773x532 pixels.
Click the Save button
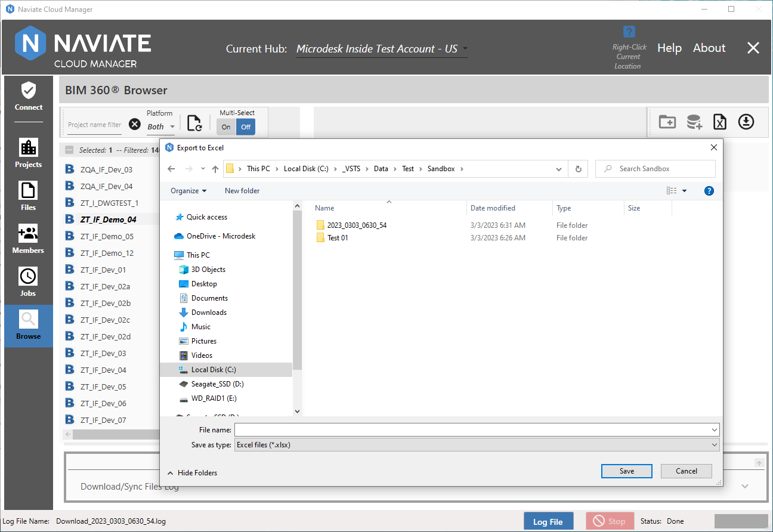(x=627, y=471)
